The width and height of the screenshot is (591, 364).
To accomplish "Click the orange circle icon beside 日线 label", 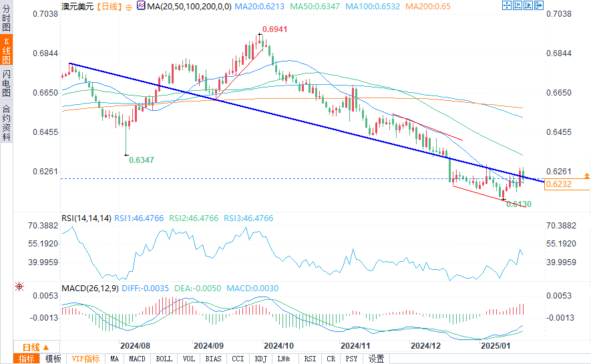I will tap(129, 7).
